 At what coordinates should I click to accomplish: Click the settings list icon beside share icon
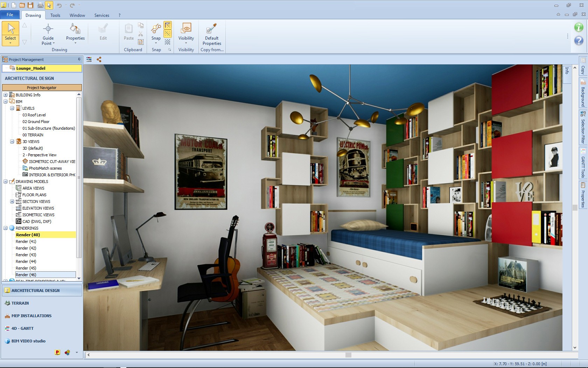tap(89, 60)
